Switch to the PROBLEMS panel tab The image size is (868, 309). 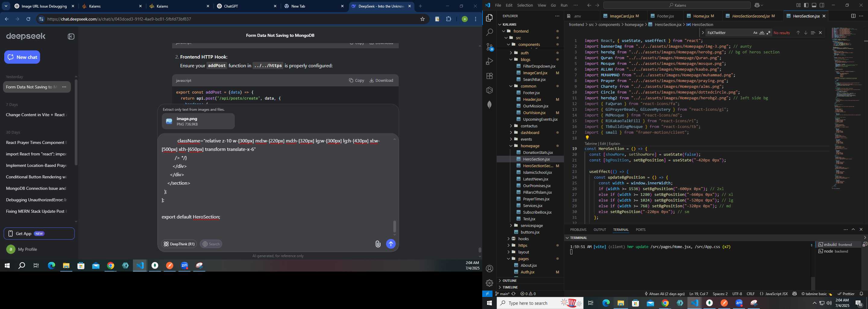click(578, 230)
